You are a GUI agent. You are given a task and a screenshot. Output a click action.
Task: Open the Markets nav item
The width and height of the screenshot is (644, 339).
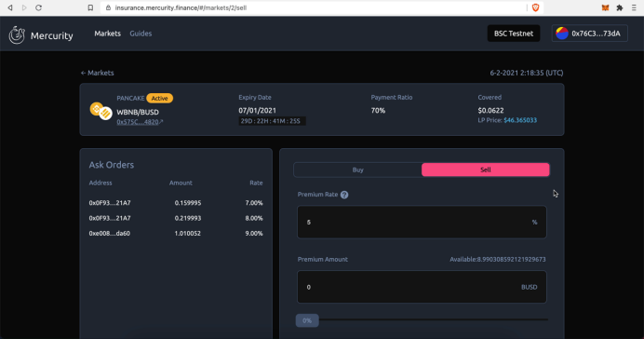tap(108, 34)
